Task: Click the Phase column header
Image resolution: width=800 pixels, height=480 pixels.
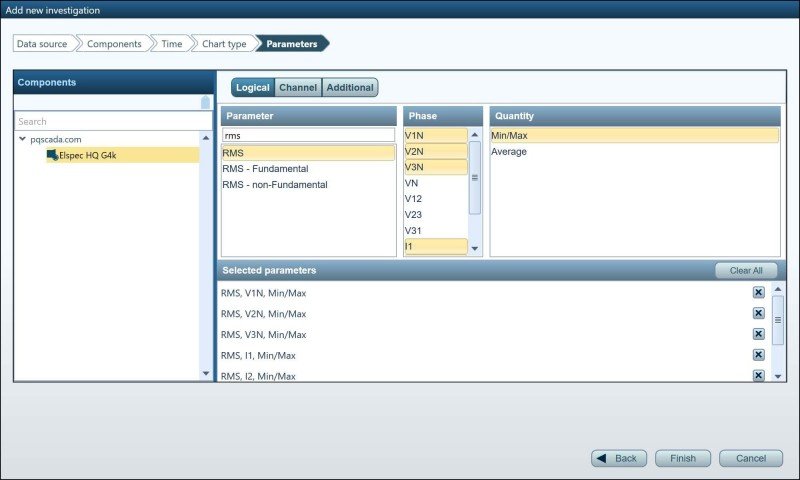Action: 443,116
